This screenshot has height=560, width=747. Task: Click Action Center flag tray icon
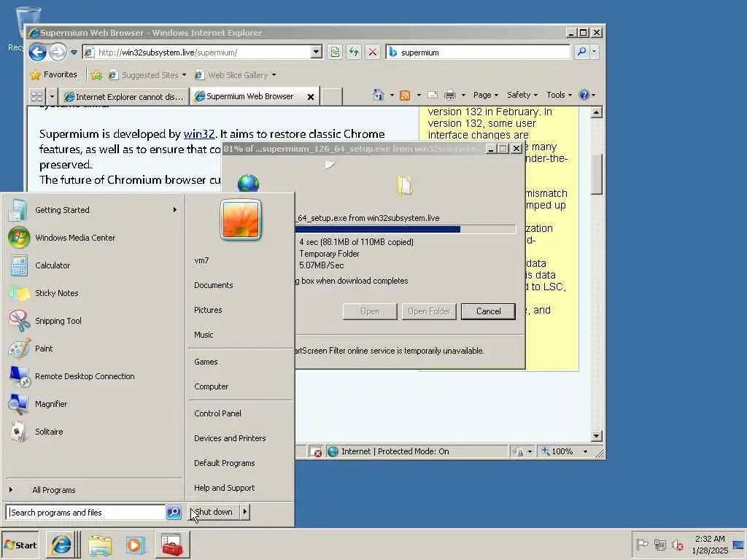click(642, 544)
